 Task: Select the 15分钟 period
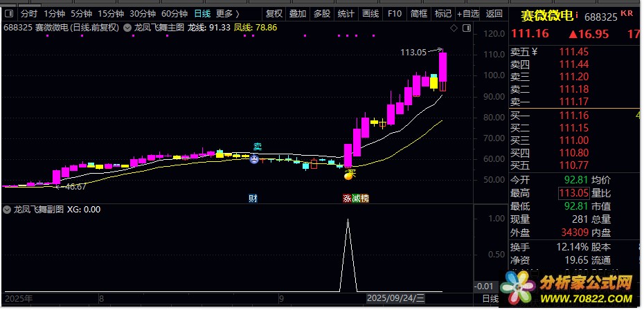pyautogui.click(x=111, y=14)
